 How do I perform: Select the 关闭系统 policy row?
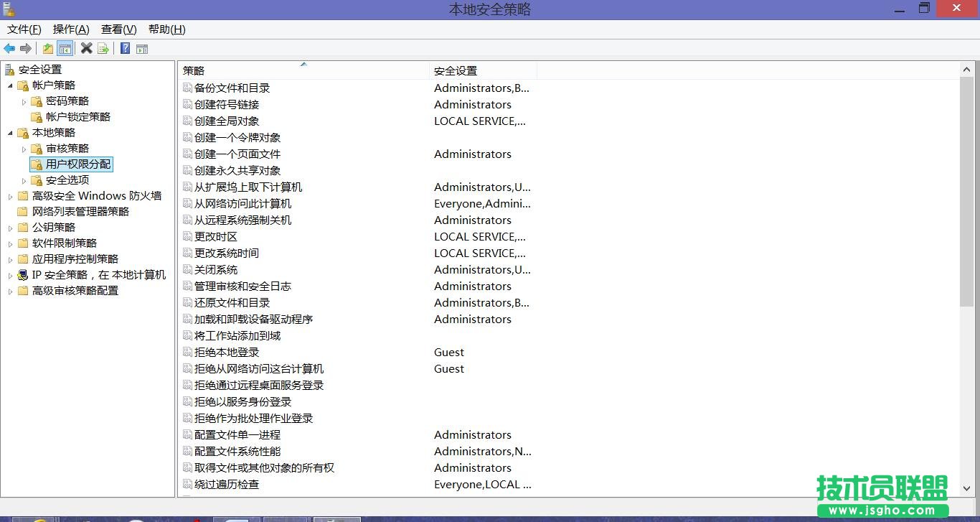(x=216, y=270)
